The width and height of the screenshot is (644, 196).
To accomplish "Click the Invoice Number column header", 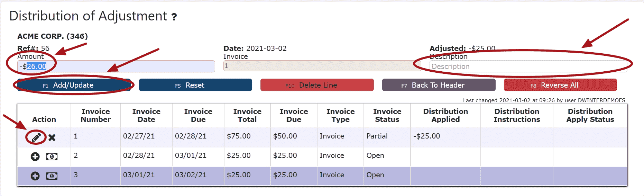I will pyautogui.click(x=95, y=115).
